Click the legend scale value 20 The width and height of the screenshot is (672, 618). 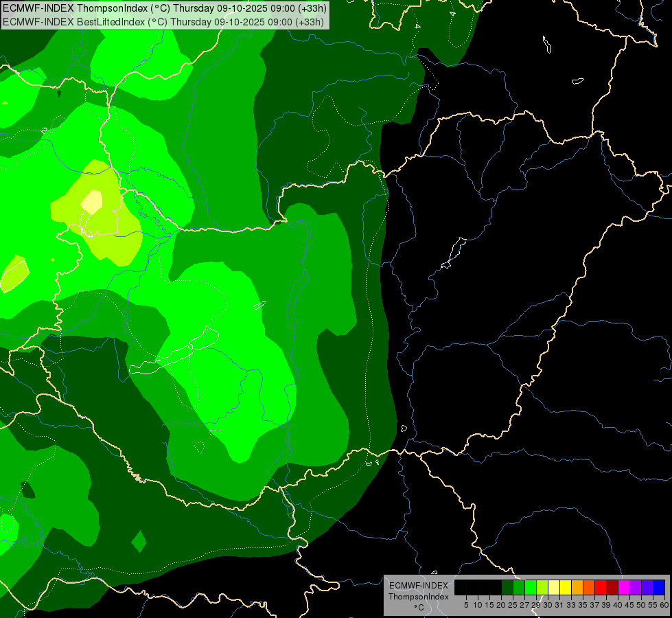501,605
